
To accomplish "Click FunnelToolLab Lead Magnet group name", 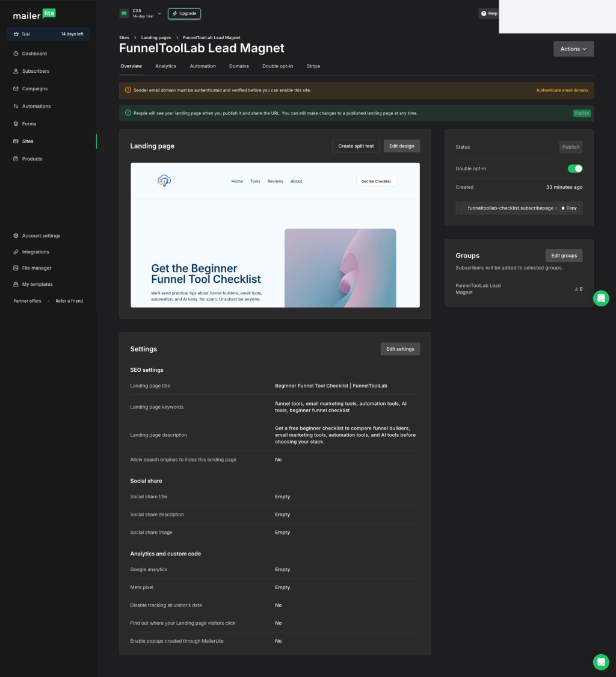I will tap(478, 289).
